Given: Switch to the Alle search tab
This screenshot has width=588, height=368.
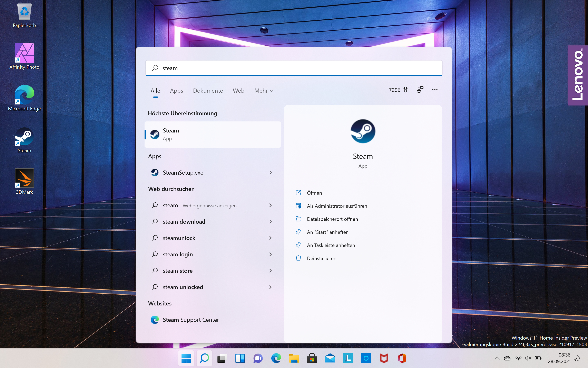Looking at the screenshot, I should (155, 91).
